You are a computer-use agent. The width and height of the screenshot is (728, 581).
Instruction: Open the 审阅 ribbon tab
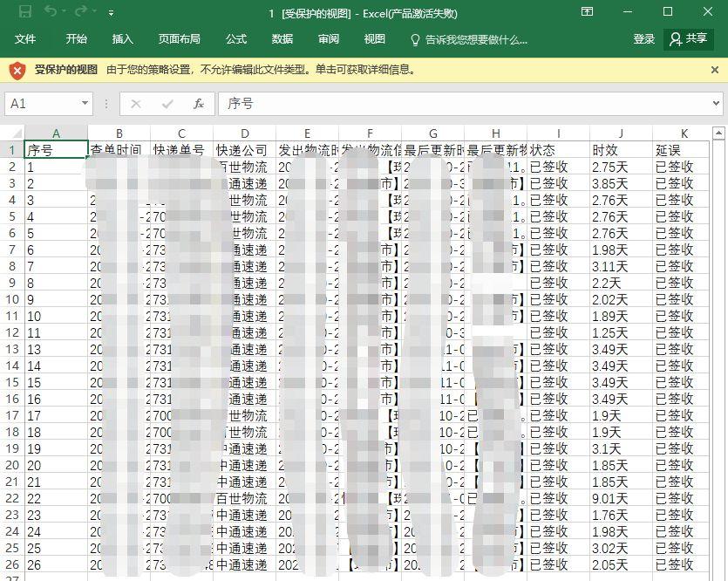coord(329,39)
